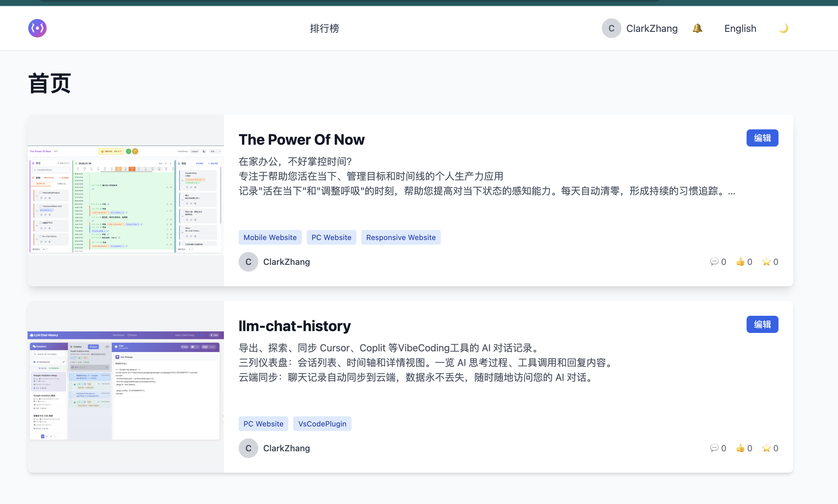The image size is (838, 504).
Task: Select the VsCodePlugin tag
Action: click(322, 423)
